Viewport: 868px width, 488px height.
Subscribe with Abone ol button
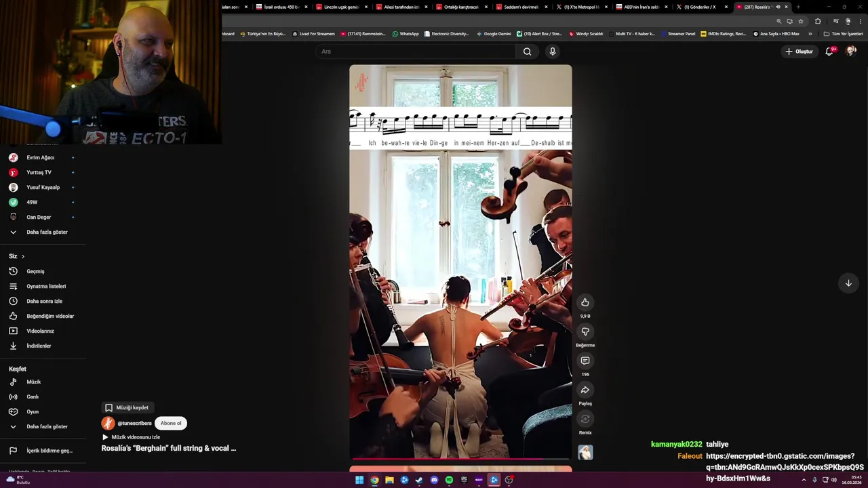171,423
